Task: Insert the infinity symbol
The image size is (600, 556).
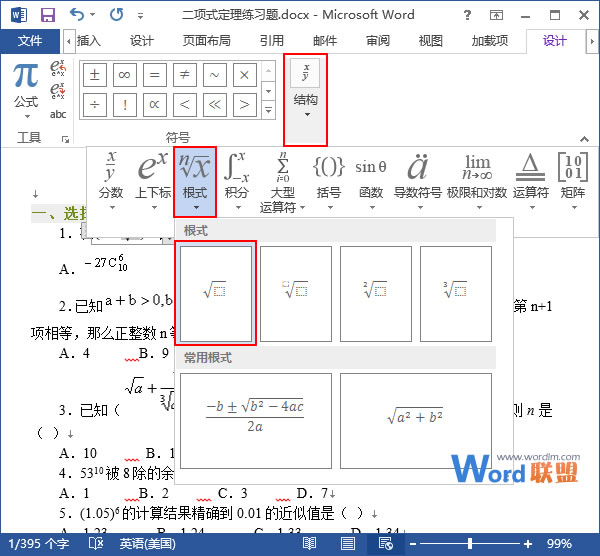Action: click(x=125, y=76)
